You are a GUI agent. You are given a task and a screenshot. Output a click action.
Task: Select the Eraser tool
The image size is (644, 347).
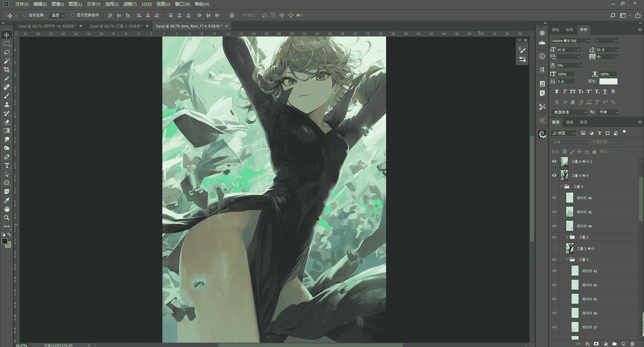pyautogui.click(x=7, y=122)
